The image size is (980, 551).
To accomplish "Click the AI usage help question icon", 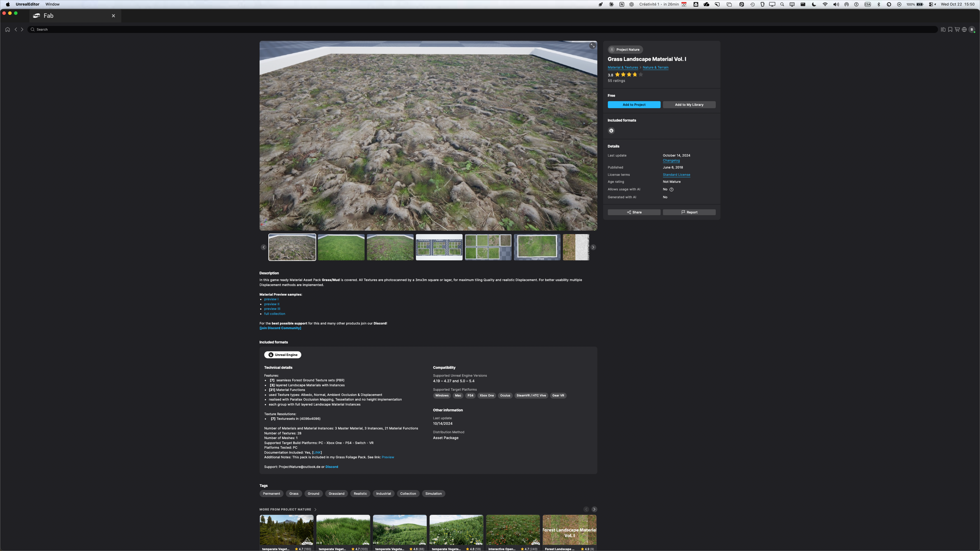I will pos(671,189).
